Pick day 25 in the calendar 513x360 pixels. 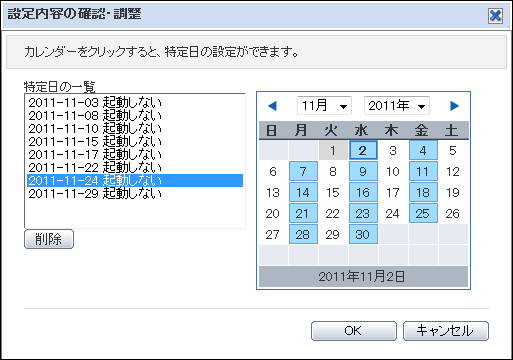tap(423, 213)
